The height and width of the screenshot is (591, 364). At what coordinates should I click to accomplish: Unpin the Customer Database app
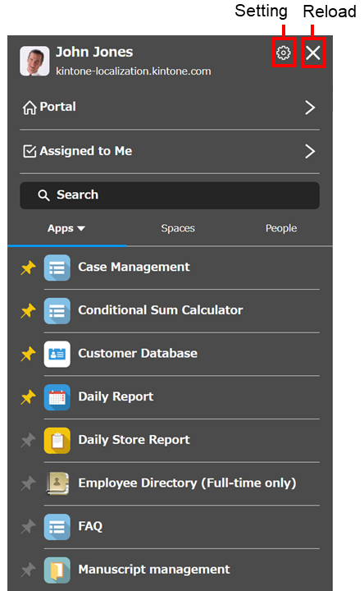coord(28,354)
